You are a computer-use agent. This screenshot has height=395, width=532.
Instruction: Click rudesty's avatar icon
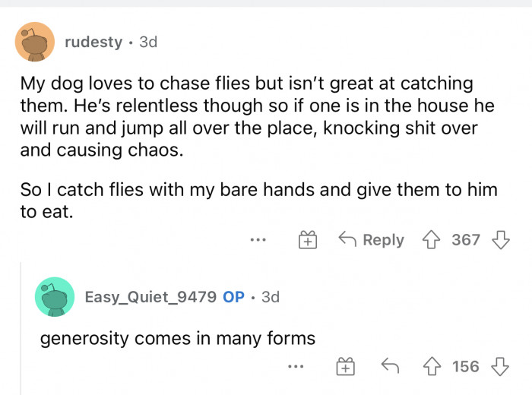tap(35, 42)
